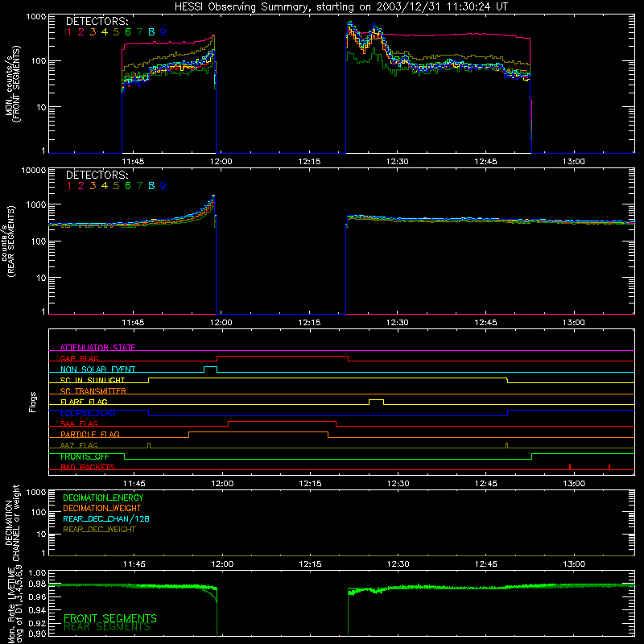Select the FRONTS_OFF flag label
This screenshot has width=644, height=644.
[x=85, y=456]
